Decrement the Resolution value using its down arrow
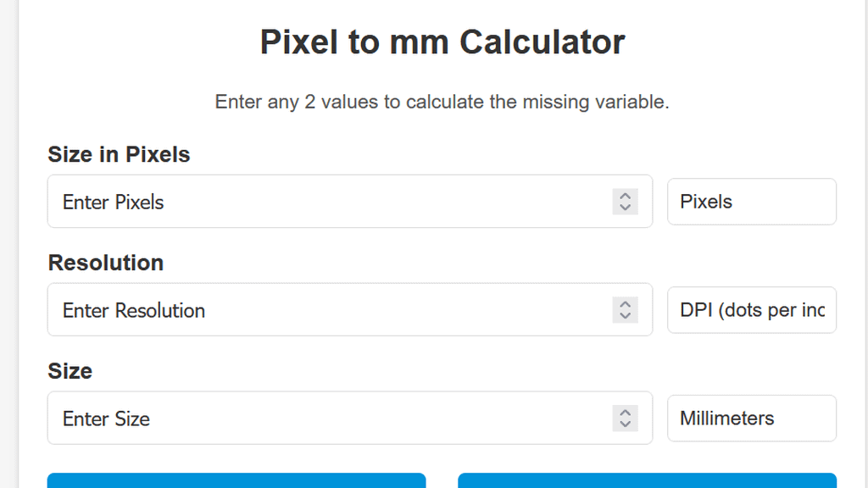The height and width of the screenshot is (488, 868). point(625,315)
